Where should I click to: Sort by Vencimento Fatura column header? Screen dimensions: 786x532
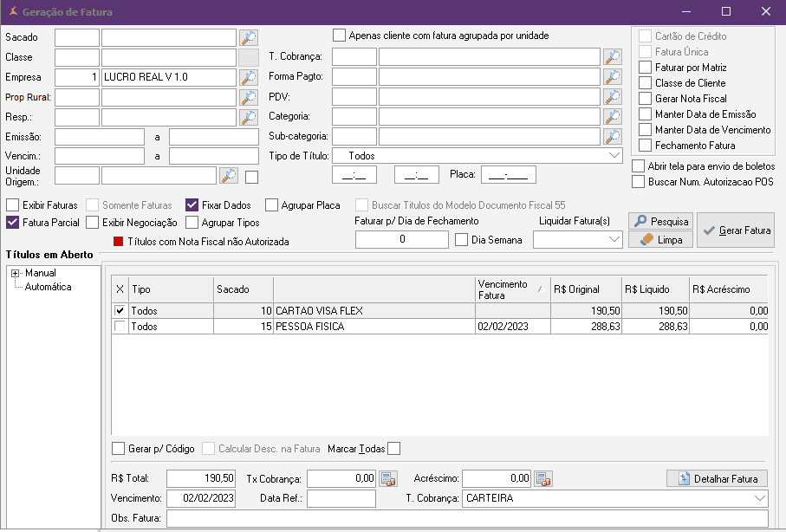tap(511, 289)
